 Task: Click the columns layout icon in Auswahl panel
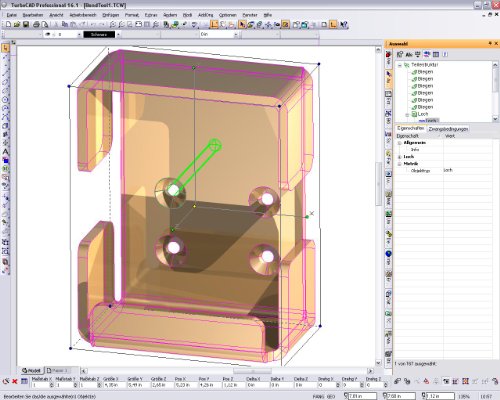[x=436, y=54]
